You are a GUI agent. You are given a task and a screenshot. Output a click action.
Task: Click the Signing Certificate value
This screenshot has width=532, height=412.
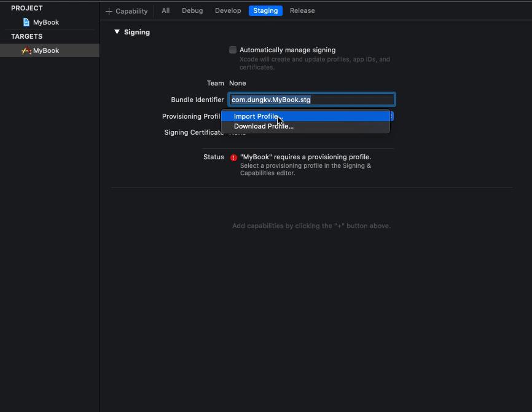tap(237, 133)
